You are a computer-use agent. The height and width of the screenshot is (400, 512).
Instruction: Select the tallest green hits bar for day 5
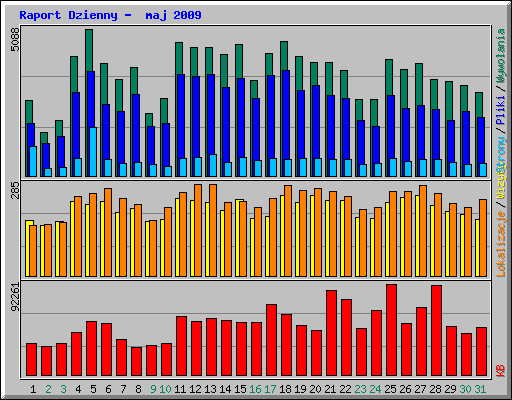point(89,50)
